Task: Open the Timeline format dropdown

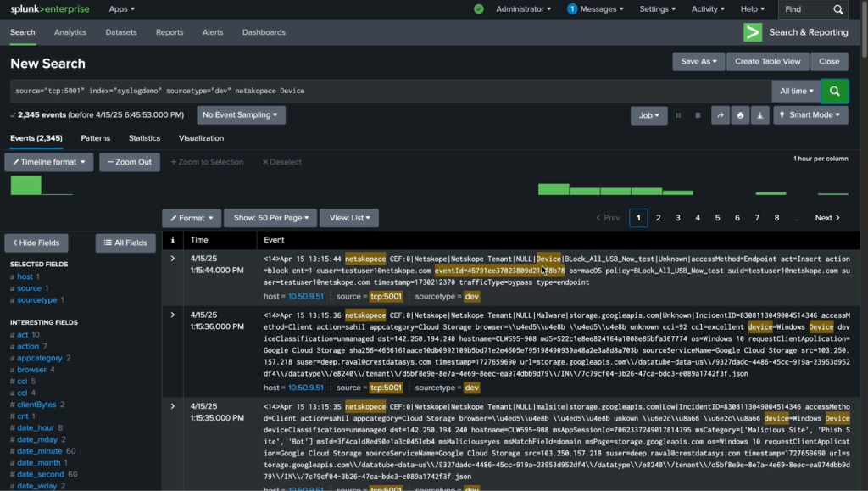Action: 48,162
